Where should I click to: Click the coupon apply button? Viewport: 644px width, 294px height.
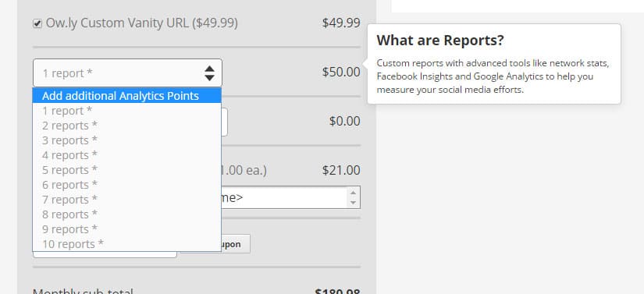pyautogui.click(x=235, y=244)
